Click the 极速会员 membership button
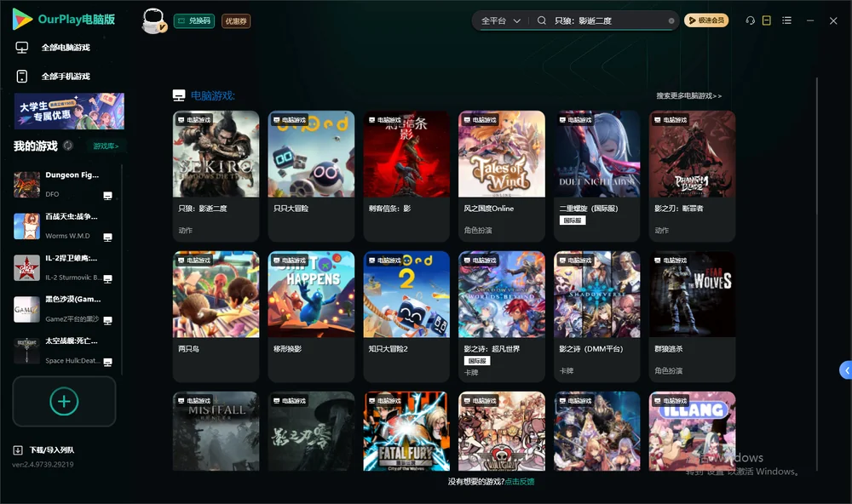 tap(706, 20)
